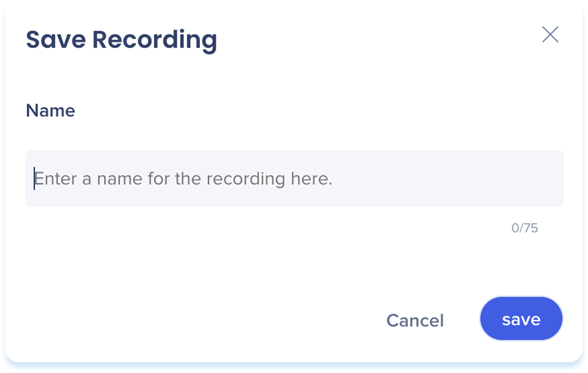This screenshot has height=373, width=588.
Task: Click the Save Recording dialog title
Action: (x=121, y=40)
